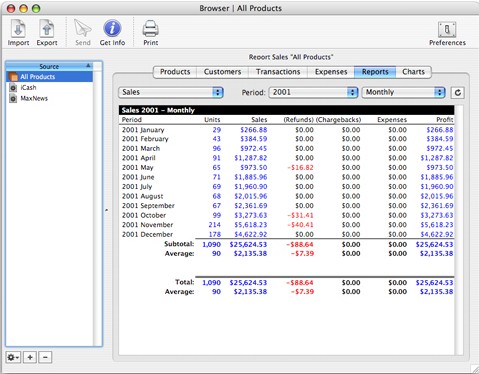Remove source with the minus button
479x374 pixels.
point(45,357)
